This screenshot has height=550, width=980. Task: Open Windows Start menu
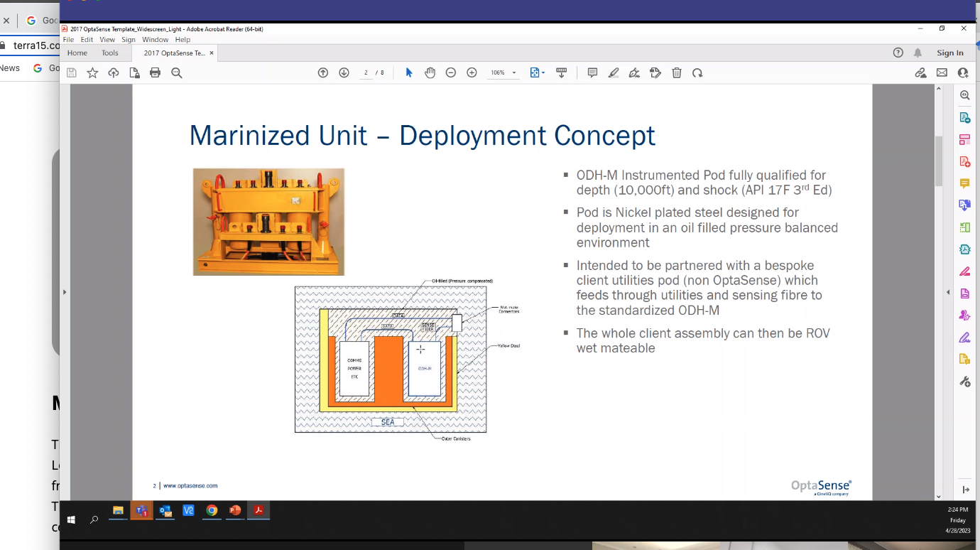pos(71,519)
